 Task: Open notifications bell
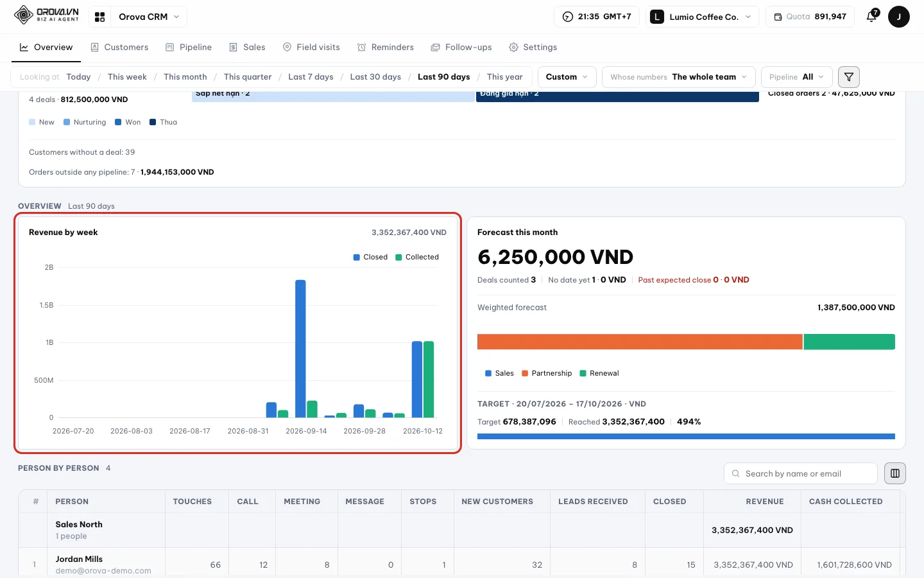(871, 17)
